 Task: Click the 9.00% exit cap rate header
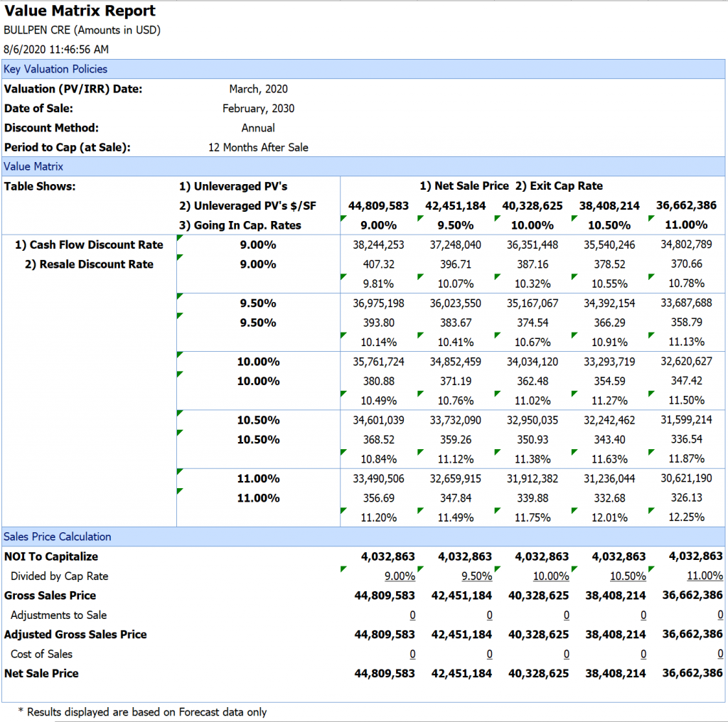pyautogui.click(x=378, y=225)
